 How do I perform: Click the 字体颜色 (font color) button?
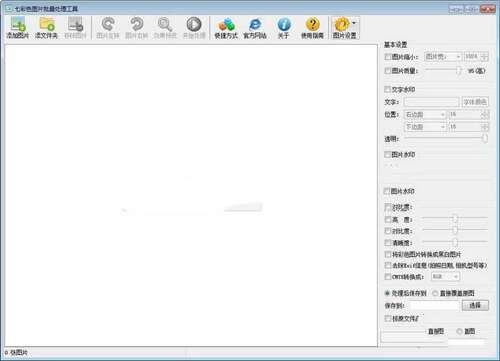click(475, 102)
